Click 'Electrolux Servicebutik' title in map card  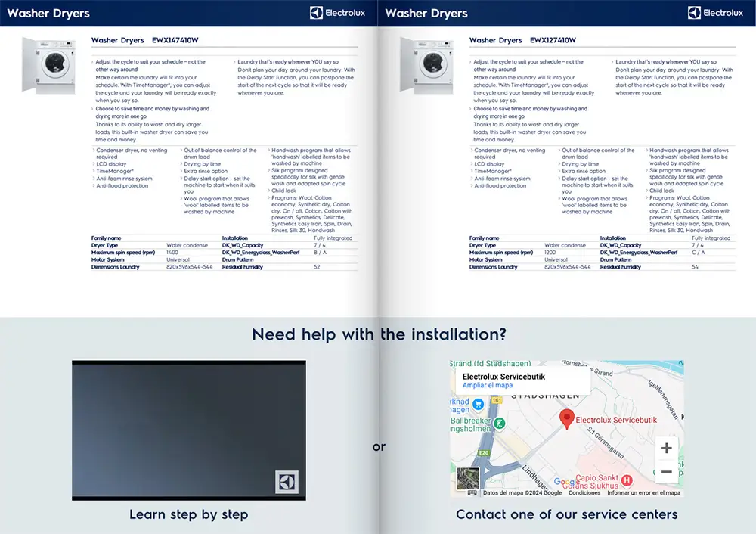tap(503, 376)
